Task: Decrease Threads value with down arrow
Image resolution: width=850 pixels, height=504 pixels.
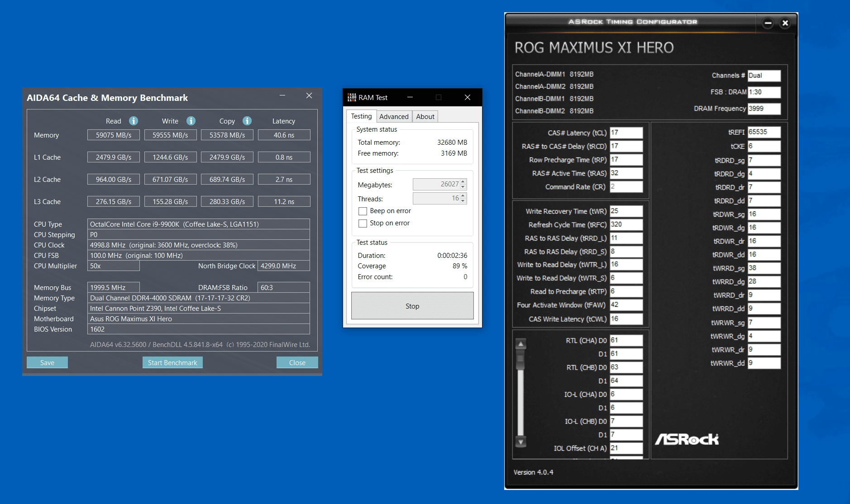Action: coord(463,201)
